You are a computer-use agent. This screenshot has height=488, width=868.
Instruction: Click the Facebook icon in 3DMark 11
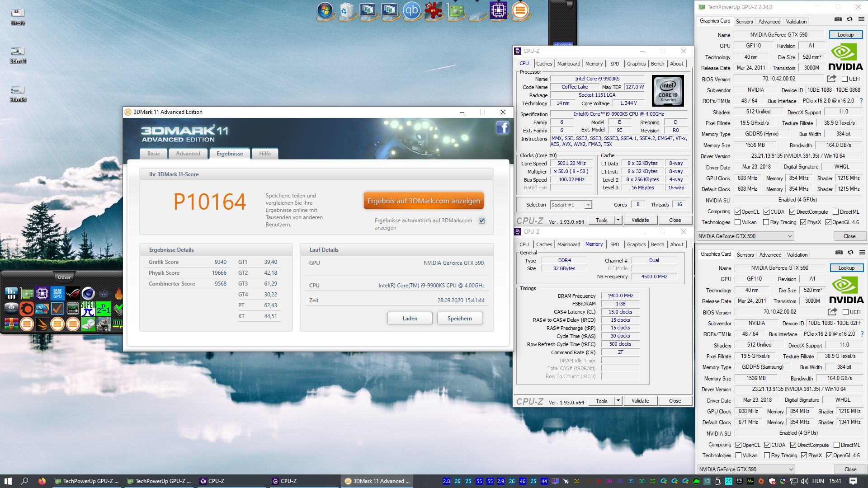pyautogui.click(x=502, y=128)
